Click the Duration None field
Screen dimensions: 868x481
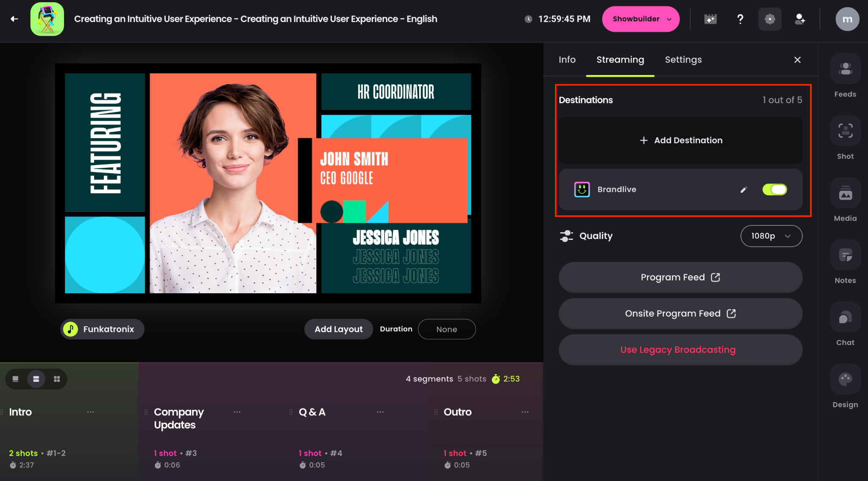tap(447, 329)
